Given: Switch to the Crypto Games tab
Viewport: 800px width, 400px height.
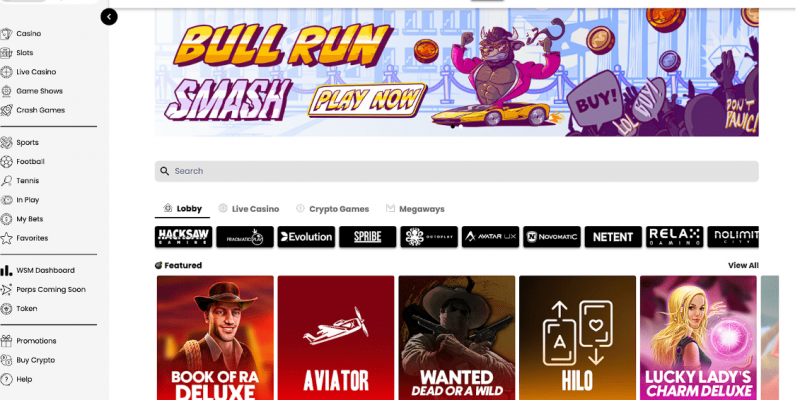Looking at the screenshot, I should pyautogui.click(x=332, y=209).
